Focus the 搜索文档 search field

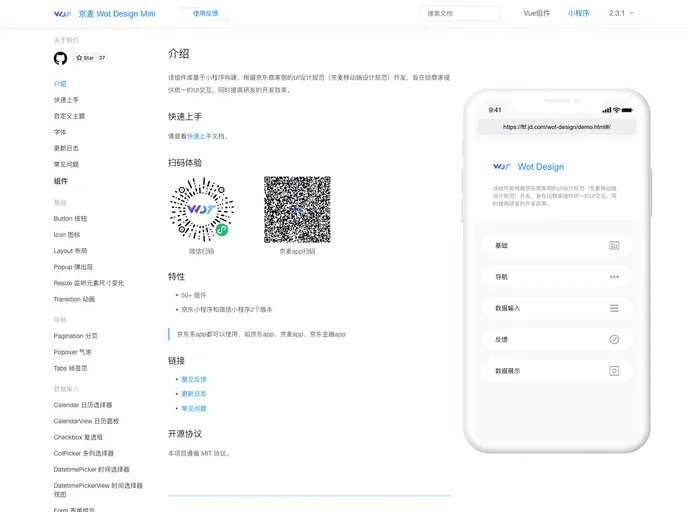[x=460, y=14]
